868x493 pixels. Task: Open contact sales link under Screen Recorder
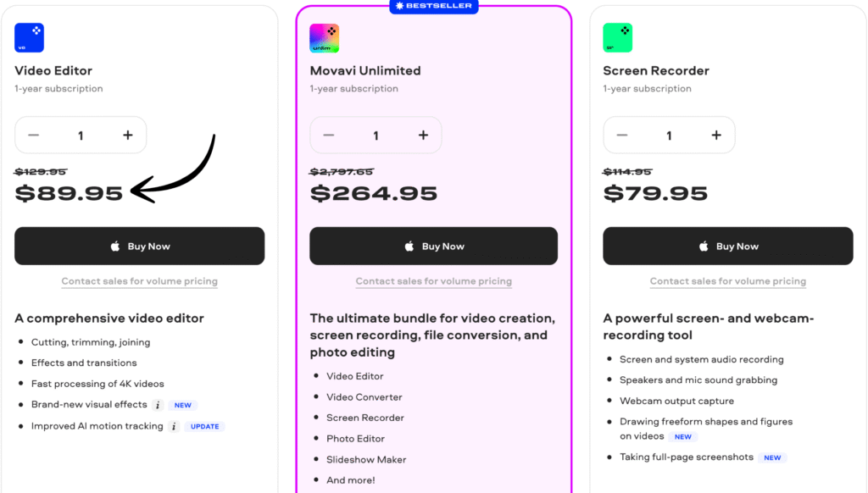pyautogui.click(x=727, y=280)
